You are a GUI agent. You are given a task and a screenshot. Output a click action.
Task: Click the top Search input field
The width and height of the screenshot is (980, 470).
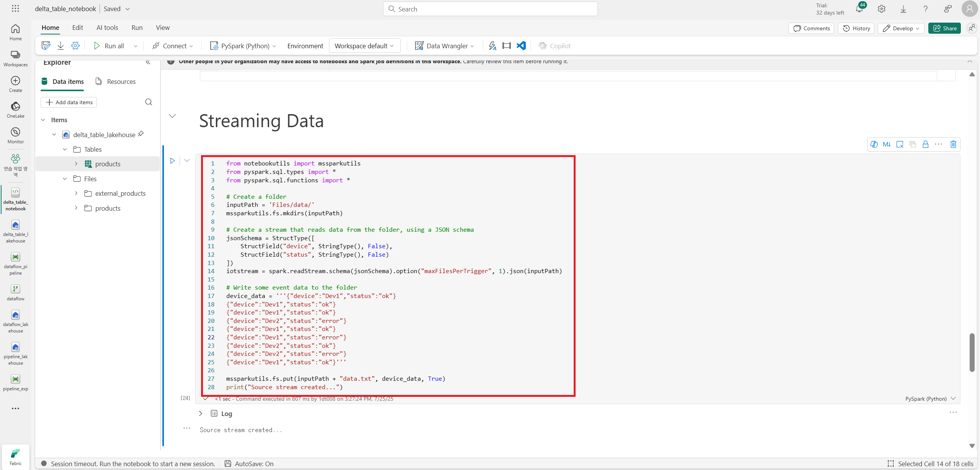click(x=490, y=9)
